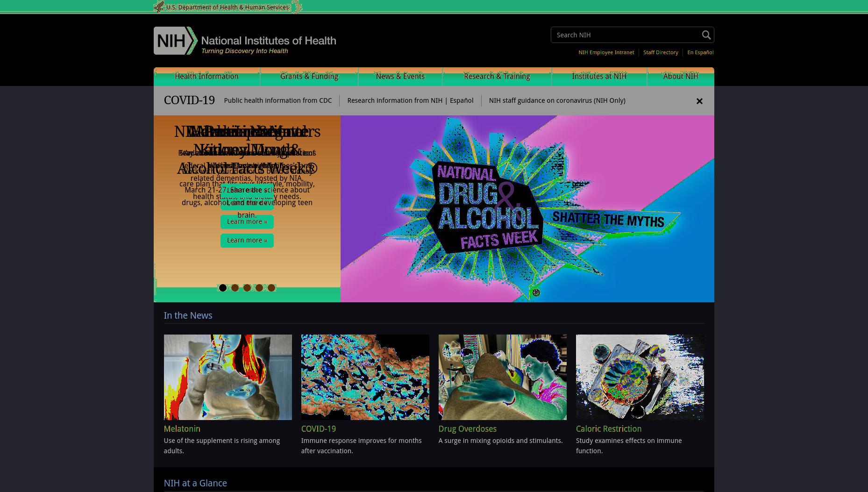
Task: Open NIH staff guidance on coronavirus link
Action: pos(557,101)
